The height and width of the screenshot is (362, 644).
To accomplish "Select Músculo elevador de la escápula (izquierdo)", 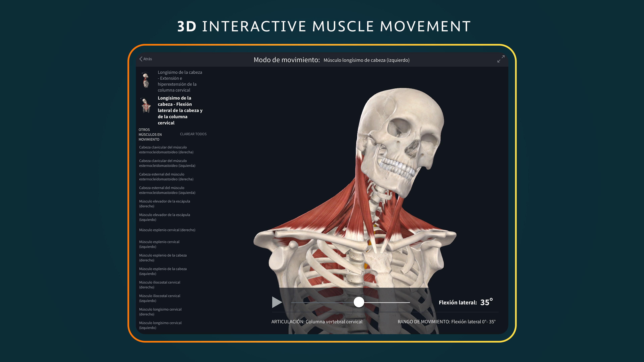I will tap(165, 217).
